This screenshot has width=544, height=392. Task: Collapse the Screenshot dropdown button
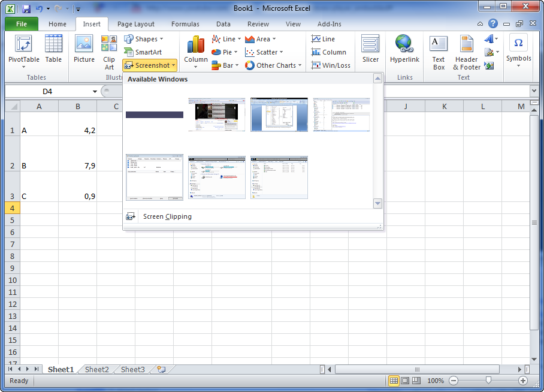click(150, 65)
